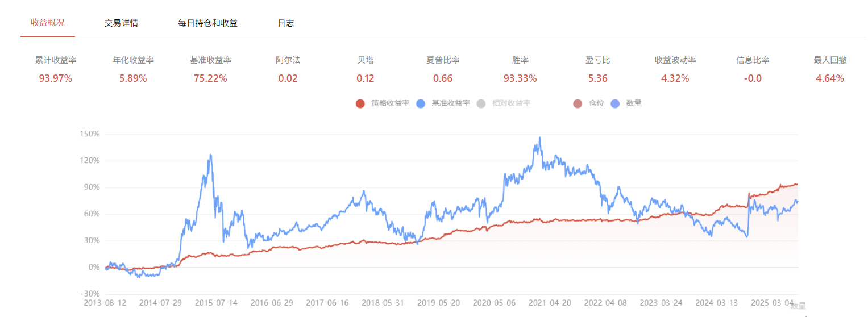Viewport: 868px width, 317px height.
Task: Click the 2021-04-20 date on the x-axis
Action: [x=550, y=302]
